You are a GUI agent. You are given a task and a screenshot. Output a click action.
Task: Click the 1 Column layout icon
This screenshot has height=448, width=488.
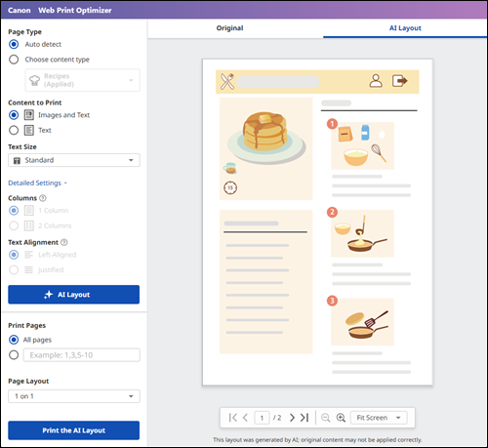click(x=29, y=210)
